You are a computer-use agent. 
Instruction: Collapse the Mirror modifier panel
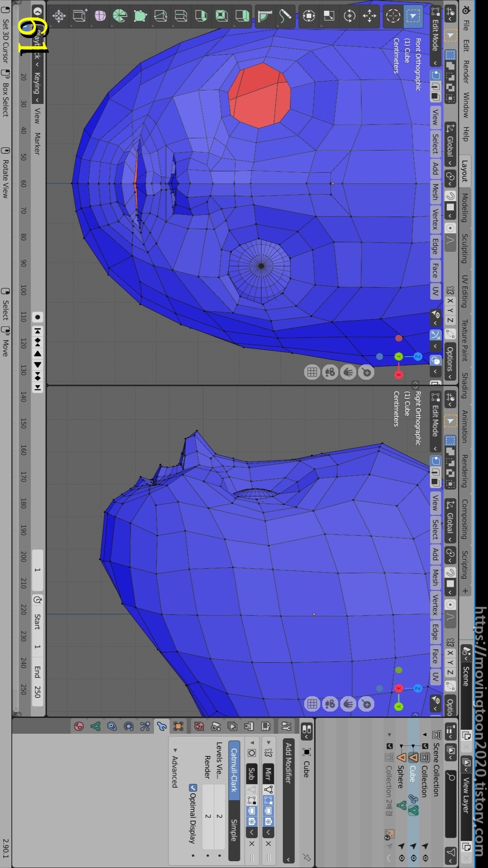268,742
